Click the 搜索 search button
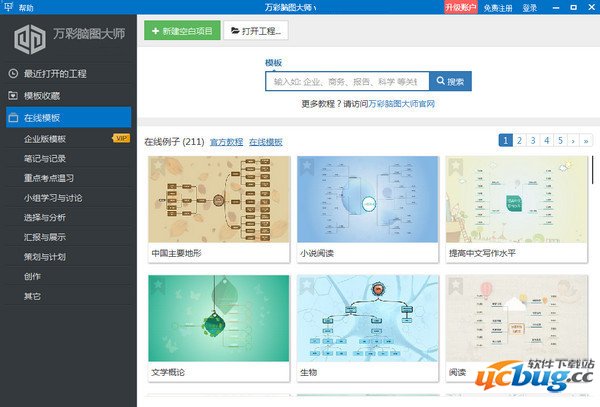Image resolution: width=600 pixels, height=407 pixels. pyautogui.click(x=449, y=81)
